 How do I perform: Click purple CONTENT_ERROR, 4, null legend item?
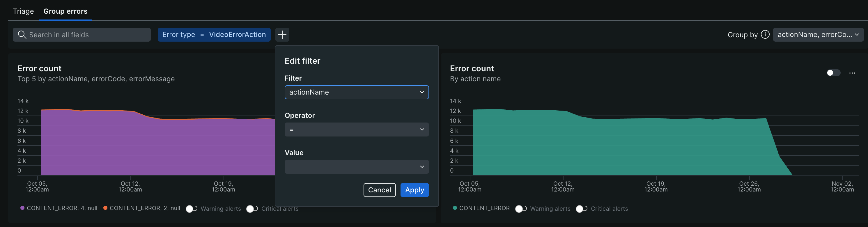click(x=59, y=208)
